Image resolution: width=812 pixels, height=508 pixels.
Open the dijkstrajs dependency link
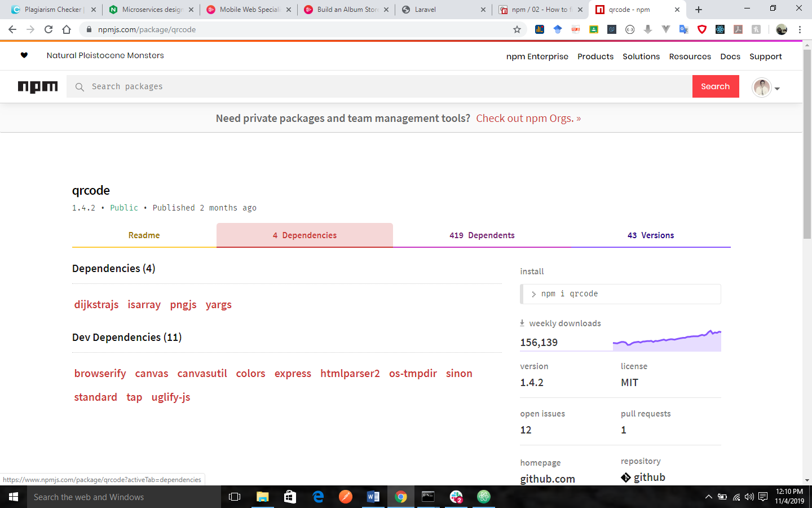click(x=96, y=305)
